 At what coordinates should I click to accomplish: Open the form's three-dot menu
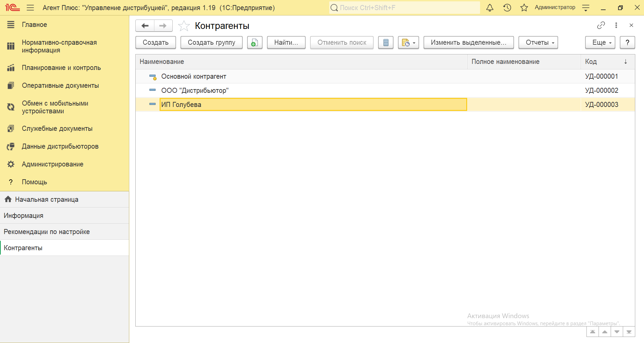(616, 25)
